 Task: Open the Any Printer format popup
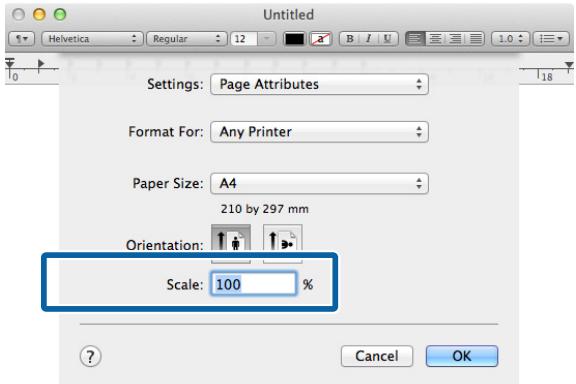point(319,132)
